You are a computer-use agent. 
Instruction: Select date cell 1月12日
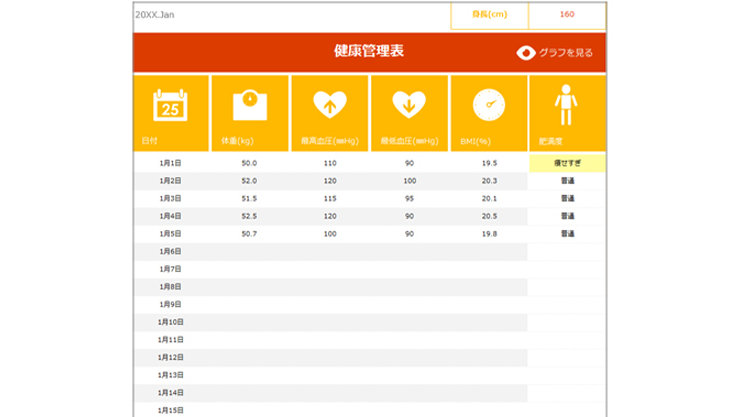170,358
